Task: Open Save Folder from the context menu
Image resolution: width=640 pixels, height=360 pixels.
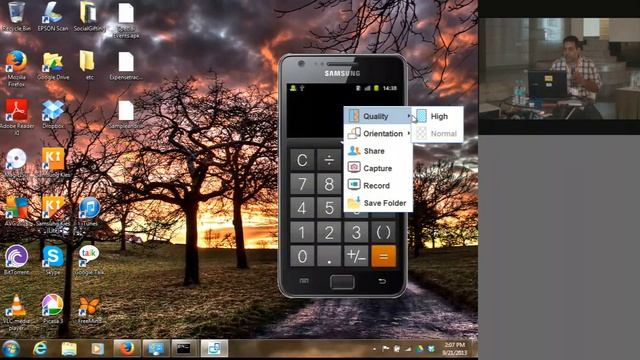Action: coord(378,203)
